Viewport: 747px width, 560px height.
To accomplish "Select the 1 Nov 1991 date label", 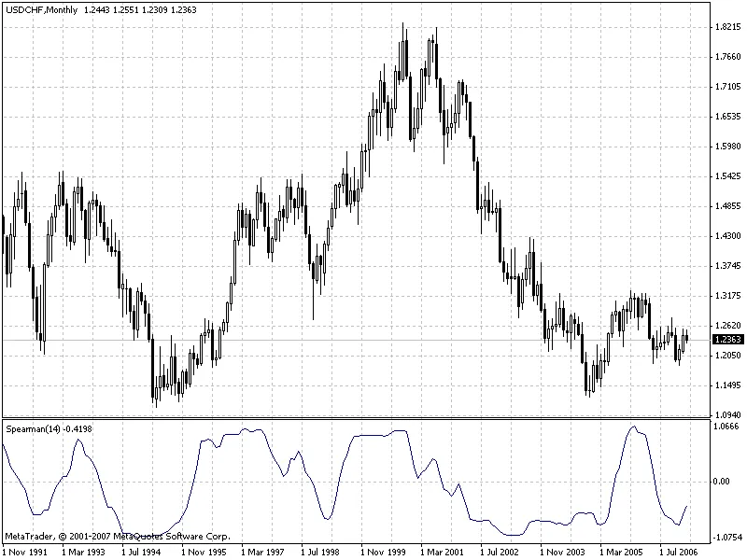I will tap(25, 553).
